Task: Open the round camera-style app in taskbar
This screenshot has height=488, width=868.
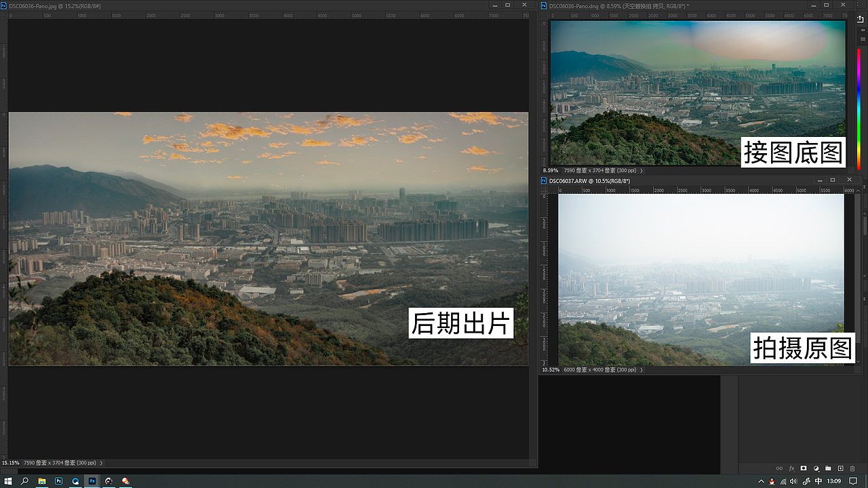Action: (108, 481)
